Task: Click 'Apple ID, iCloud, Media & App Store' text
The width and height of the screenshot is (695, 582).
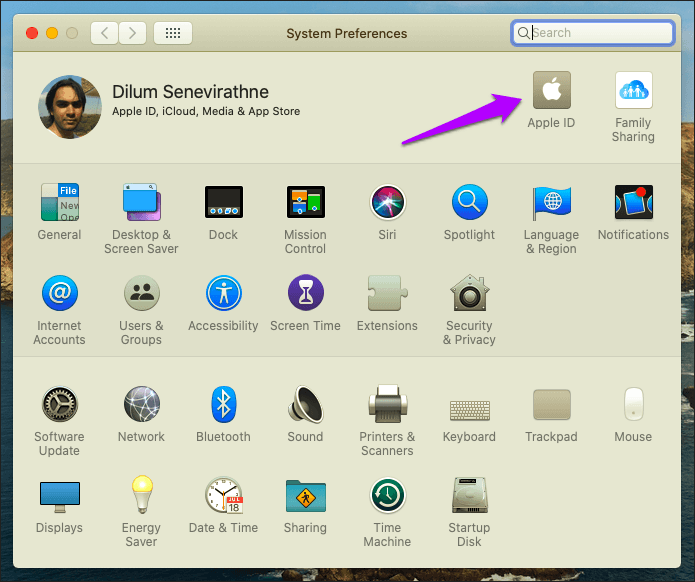Action: 206,111
